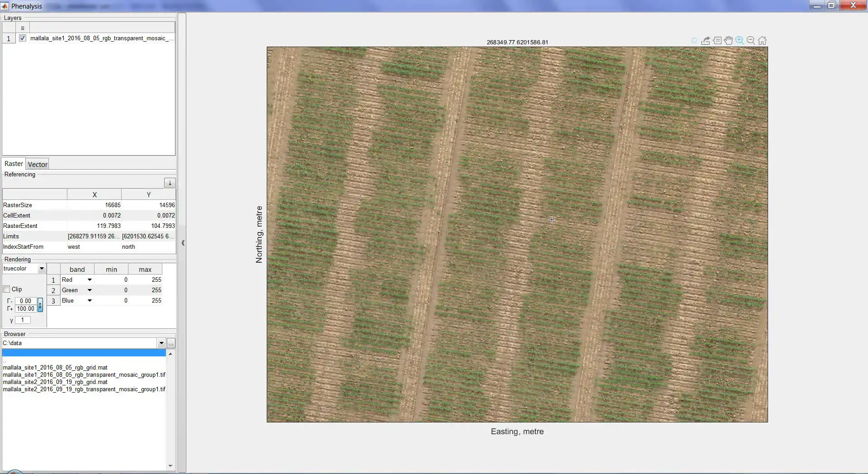Click layer row header number 1
Image resolution: width=868 pixels, height=474 pixels.
(9, 39)
